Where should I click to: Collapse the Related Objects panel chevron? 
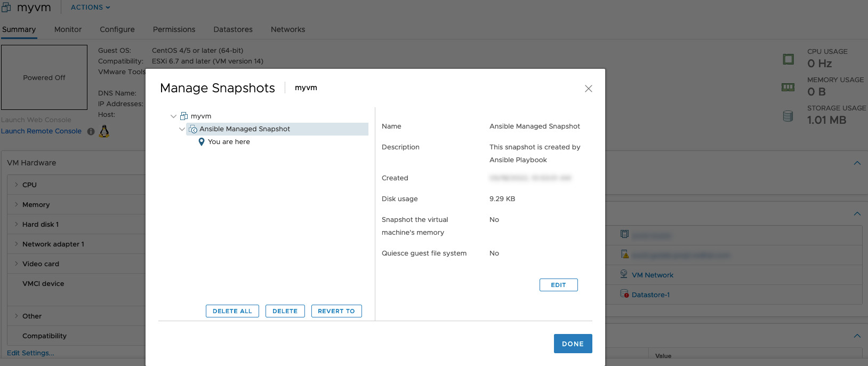coord(857,214)
